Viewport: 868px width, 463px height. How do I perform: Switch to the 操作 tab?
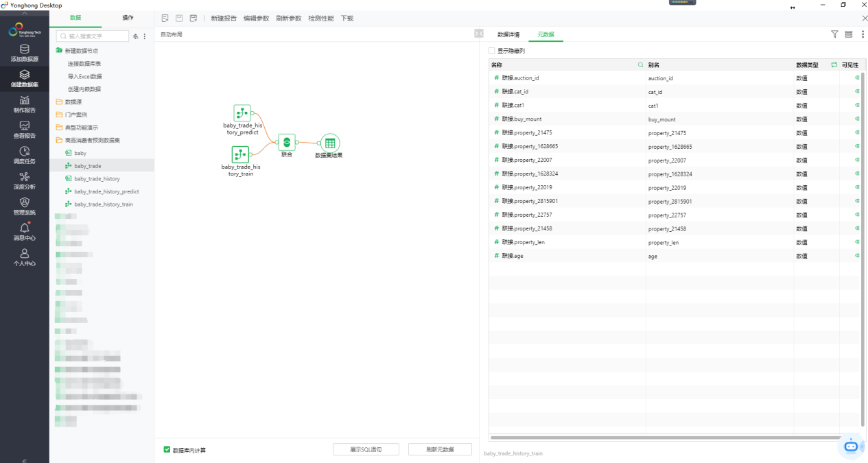[128, 18]
